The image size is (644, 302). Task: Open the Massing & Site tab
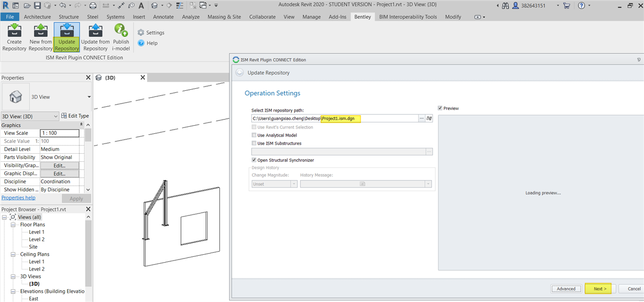(x=224, y=17)
